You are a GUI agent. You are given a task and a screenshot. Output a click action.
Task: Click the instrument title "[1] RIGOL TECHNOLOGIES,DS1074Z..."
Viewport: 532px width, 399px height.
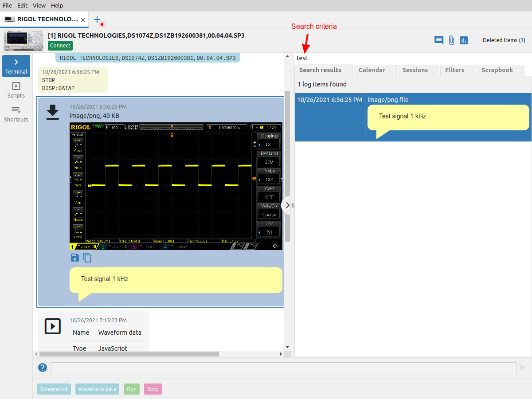[146, 35]
